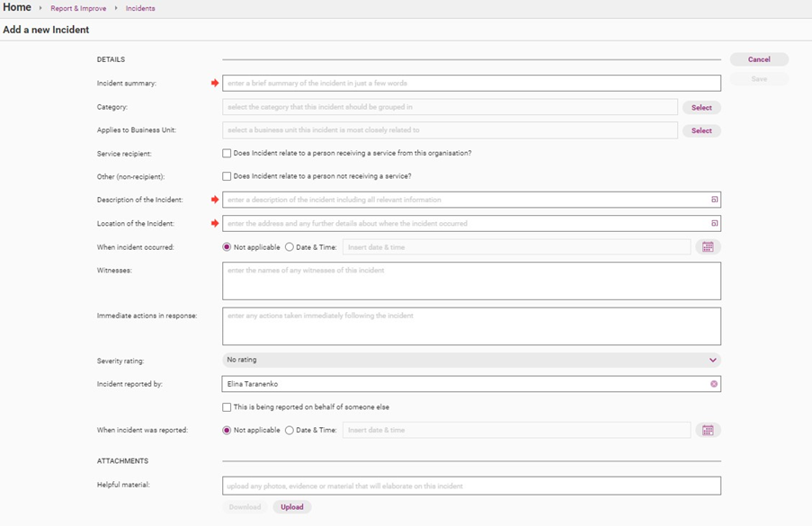Navigate to Home in the breadcrumb

coord(16,7)
